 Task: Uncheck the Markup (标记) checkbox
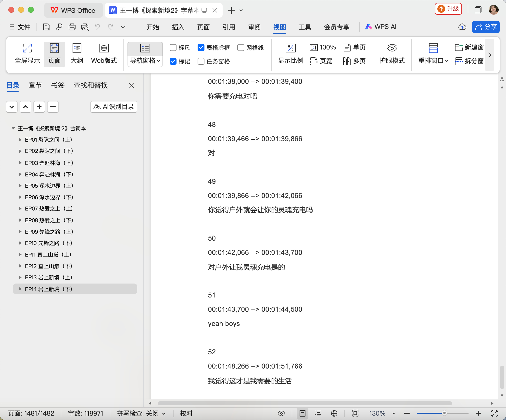(x=173, y=61)
